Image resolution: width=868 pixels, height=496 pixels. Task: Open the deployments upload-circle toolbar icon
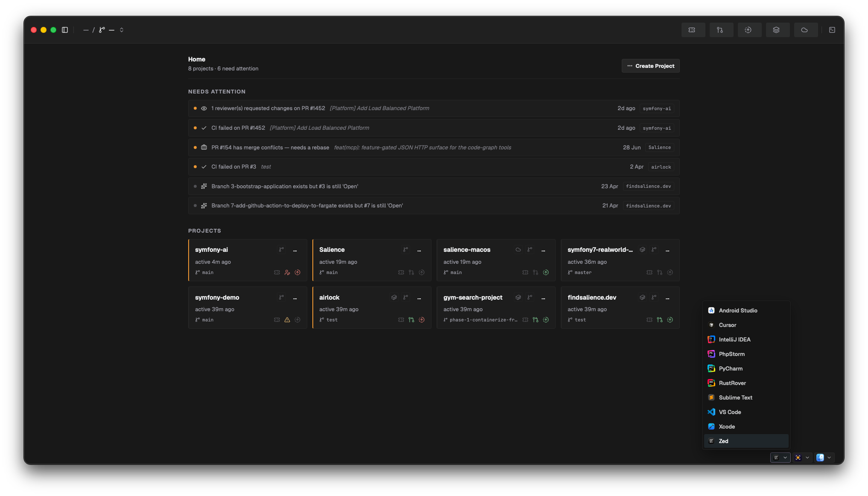coord(749,30)
